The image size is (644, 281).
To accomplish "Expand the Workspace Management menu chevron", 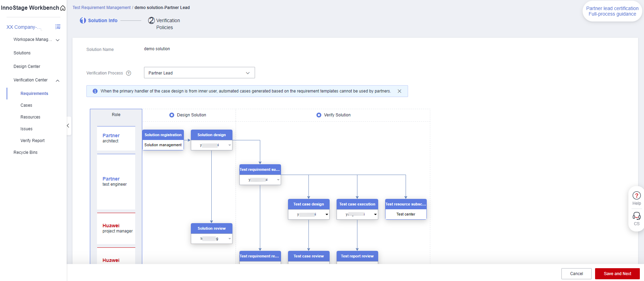I will coord(58,40).
